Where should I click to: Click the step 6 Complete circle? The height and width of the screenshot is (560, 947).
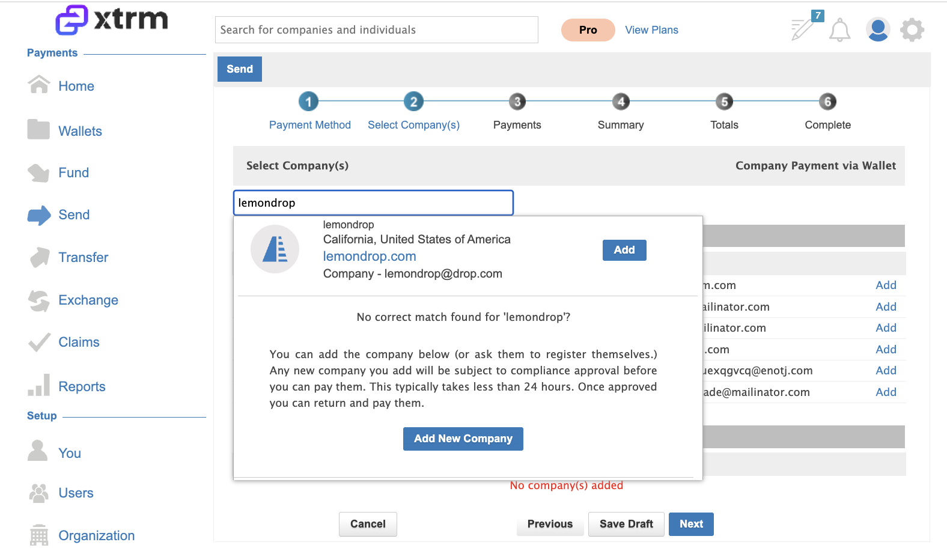point(827,102)
